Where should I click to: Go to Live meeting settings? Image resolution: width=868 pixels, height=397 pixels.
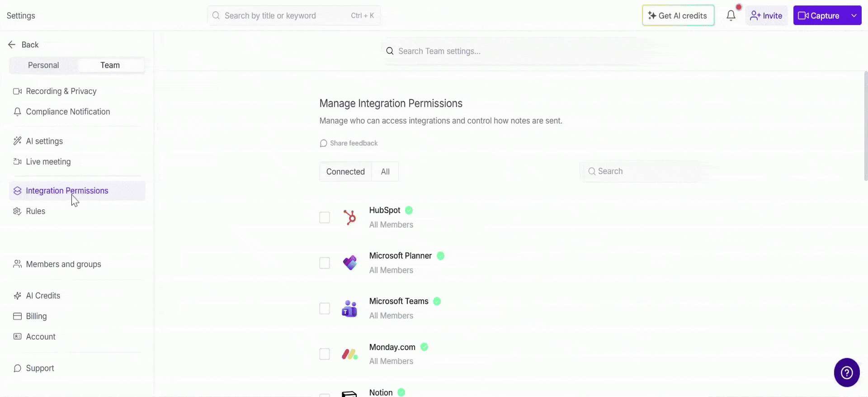click(x=77, y=161)
